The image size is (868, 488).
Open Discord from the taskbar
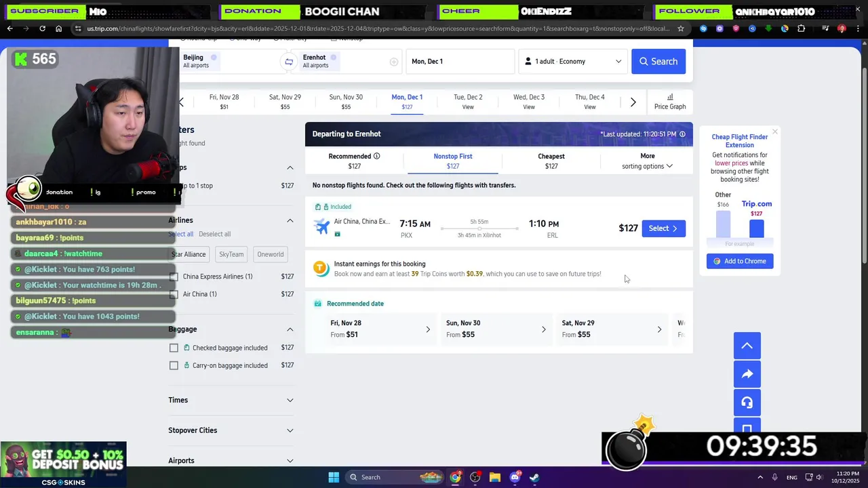click(x=515, y=477)
